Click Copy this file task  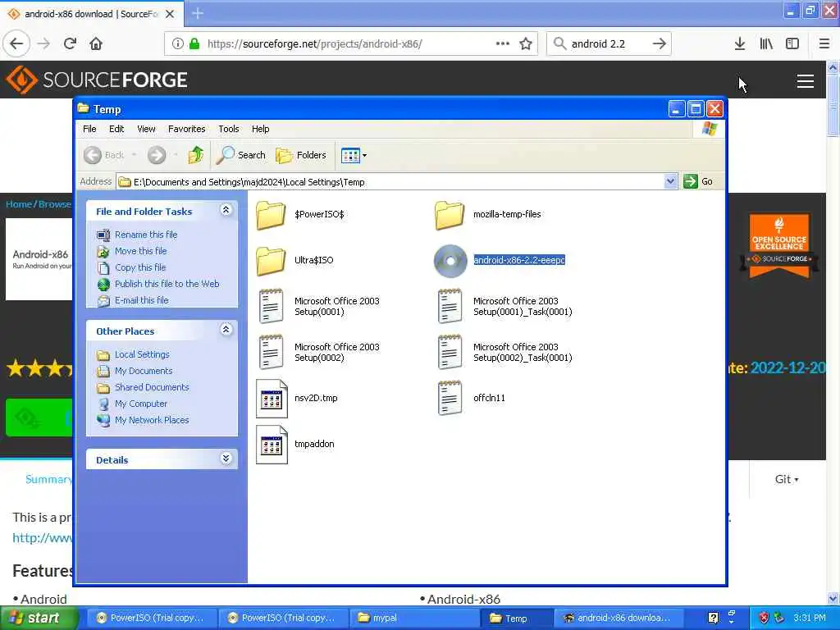click(139, 268)
